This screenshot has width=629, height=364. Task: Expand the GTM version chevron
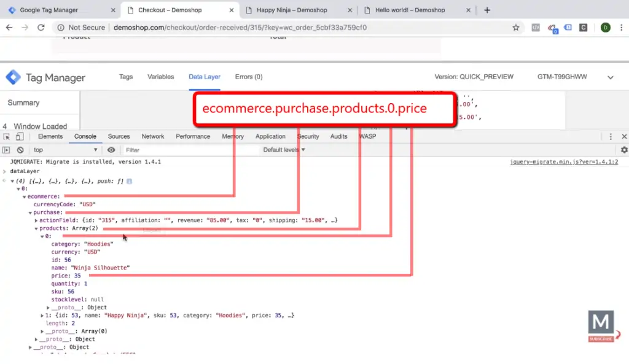coord(610,76)
